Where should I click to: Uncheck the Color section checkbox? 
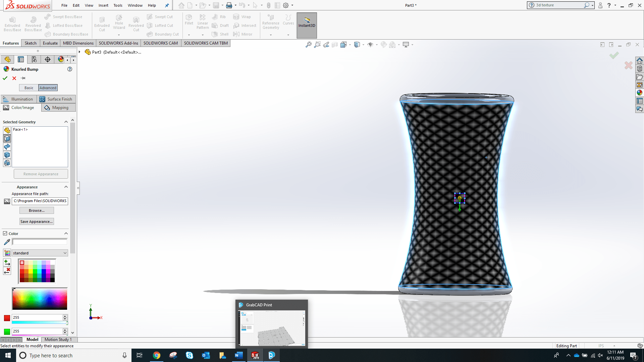pyautogui.click(x=5, y=233)
